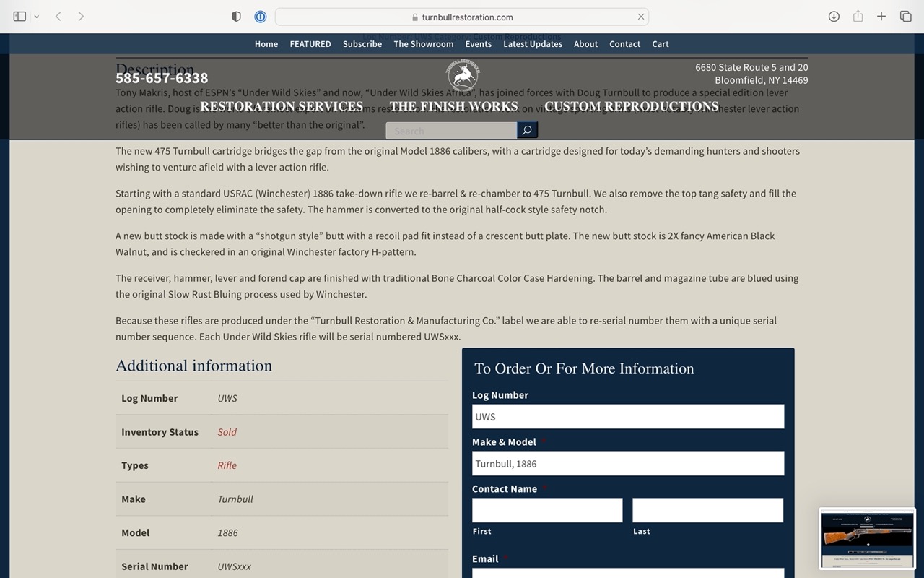Open the Subscribe menu item

pos(362,44)
